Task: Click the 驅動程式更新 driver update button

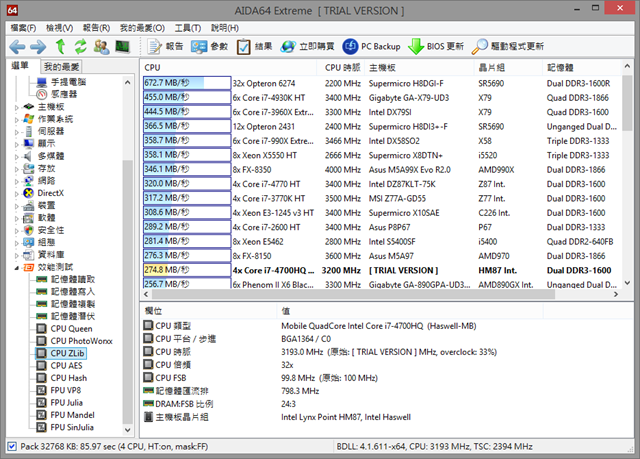Action: (x=508, y=47)
